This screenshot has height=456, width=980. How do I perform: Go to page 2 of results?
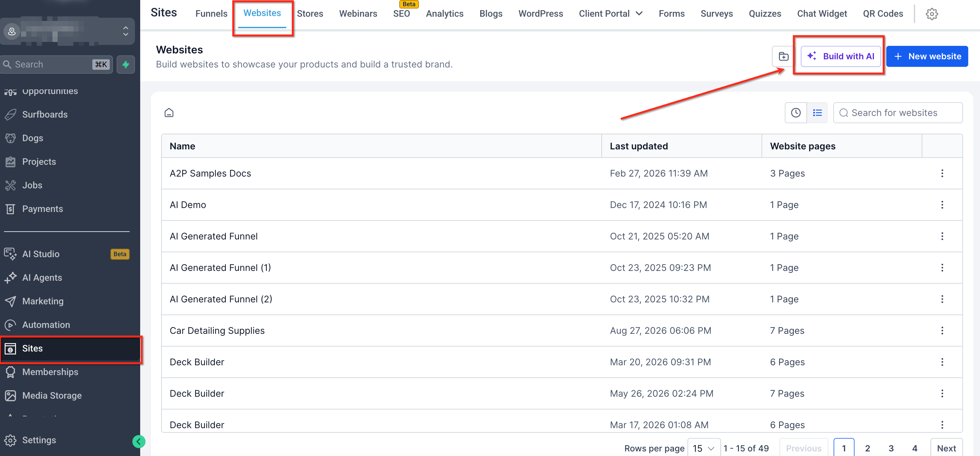tap(867, 448)
